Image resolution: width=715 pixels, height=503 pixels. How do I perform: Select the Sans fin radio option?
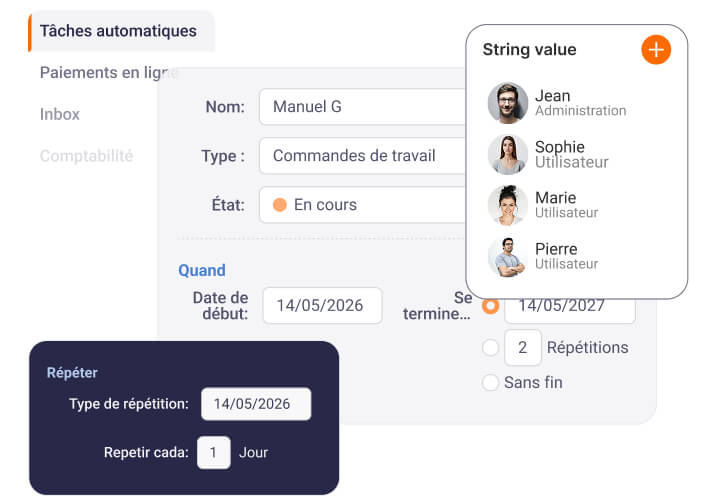pos(490,382)
